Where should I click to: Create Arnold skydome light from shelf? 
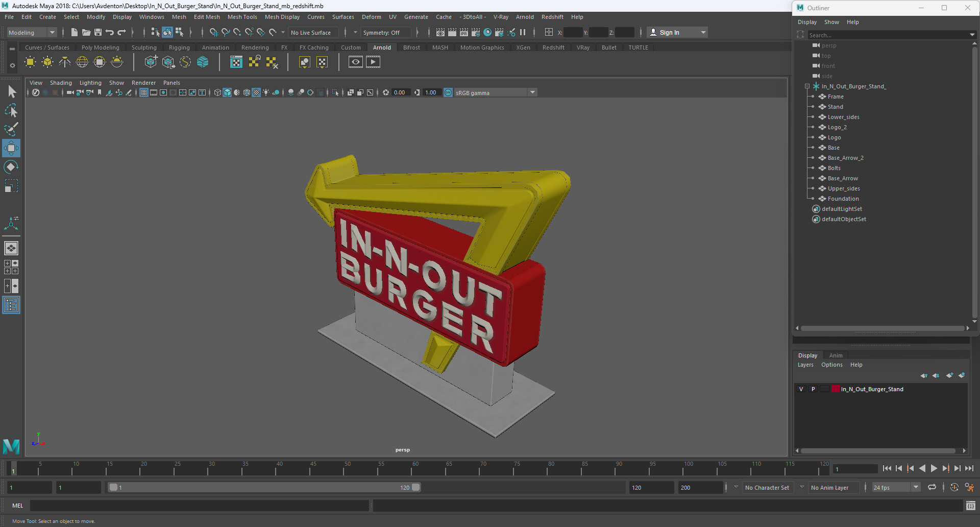point(82,62)
